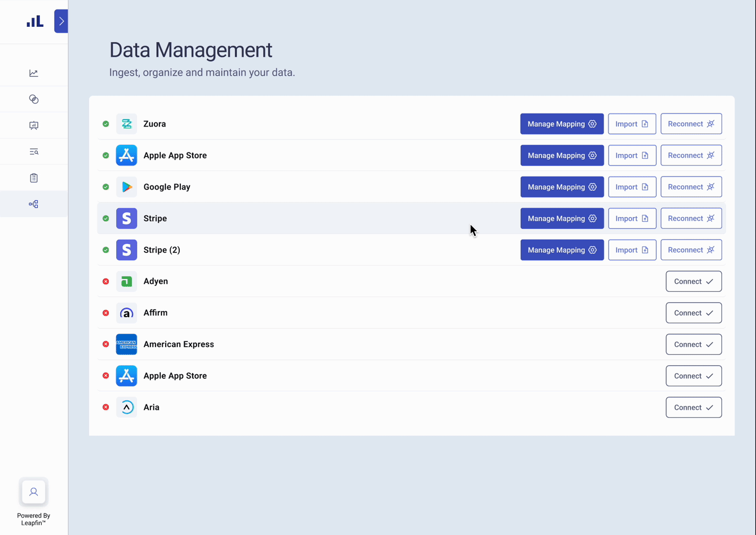Open Manage Mapping for Stripe (2)

562,250
